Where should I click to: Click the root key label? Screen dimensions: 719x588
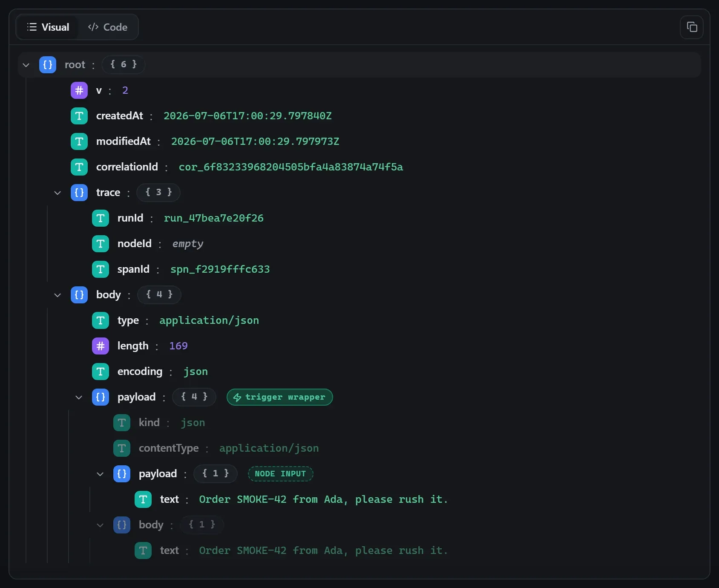[75, 65]
